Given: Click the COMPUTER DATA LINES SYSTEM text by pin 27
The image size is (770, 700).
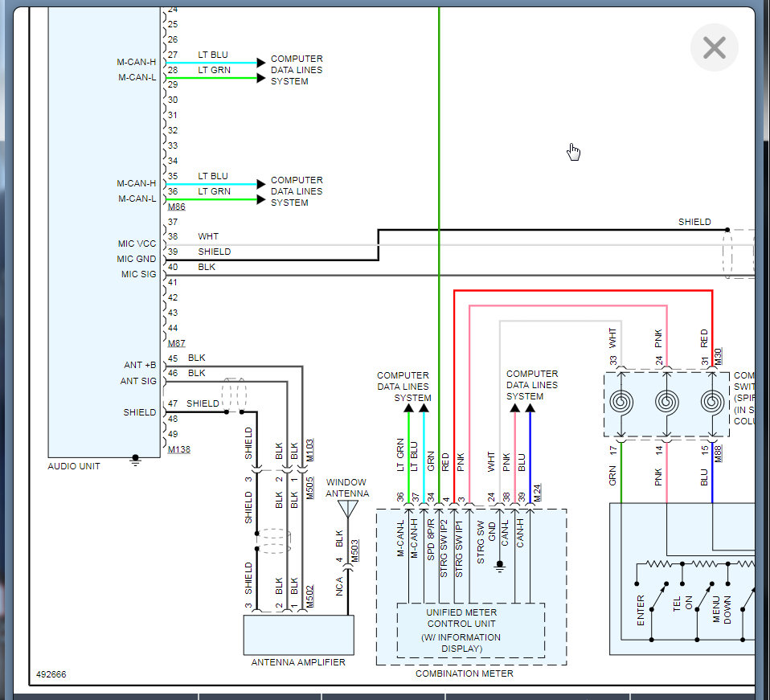Looking at the screenshot, I should pyautogui.click(x=297, y=70).
